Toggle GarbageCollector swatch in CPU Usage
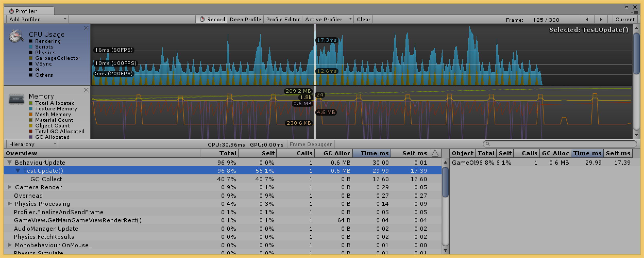644x258 pixels. [31, 58]
